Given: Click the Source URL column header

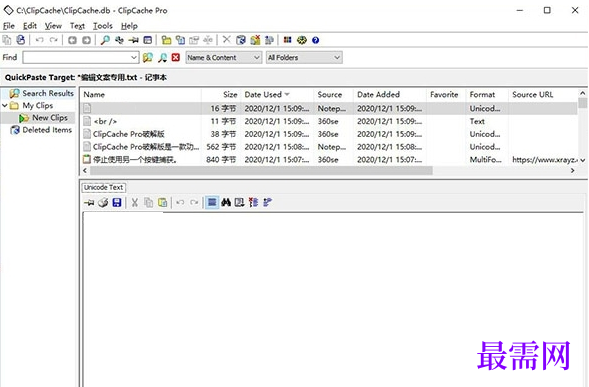Looking at the screenshot, I should (543, 95).
